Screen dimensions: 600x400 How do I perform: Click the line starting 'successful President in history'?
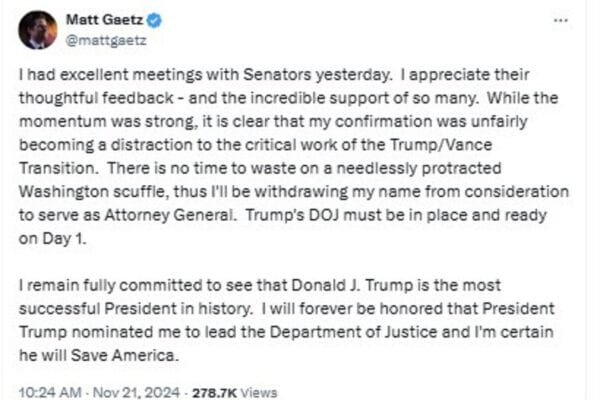point(287,309)
